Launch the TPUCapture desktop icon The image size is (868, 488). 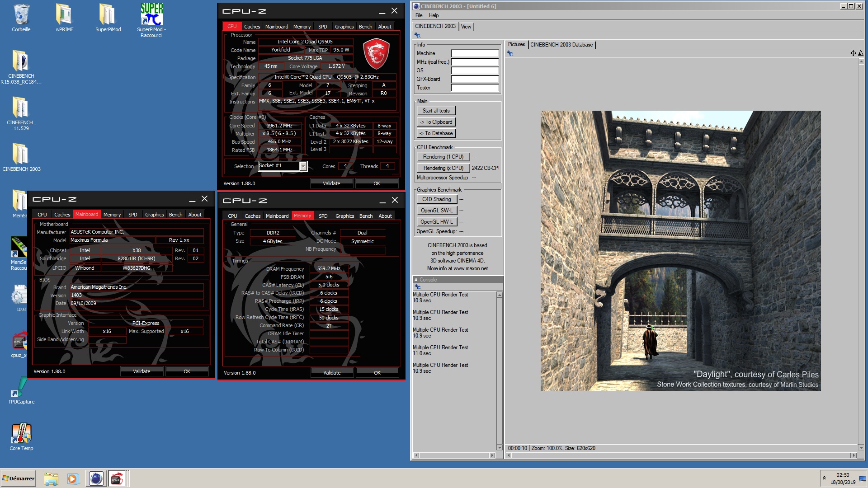pyautogui.click(x=21, y=390)
